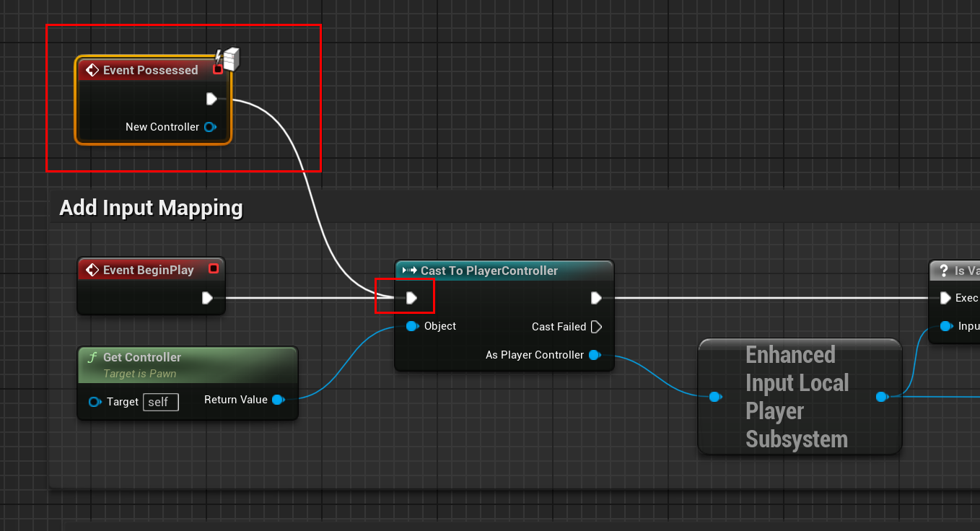Viewport: 980px width, 531px height.
Task: Click the As Player Controller output pin
Action: pyautogui.click(x=594, y=355)
